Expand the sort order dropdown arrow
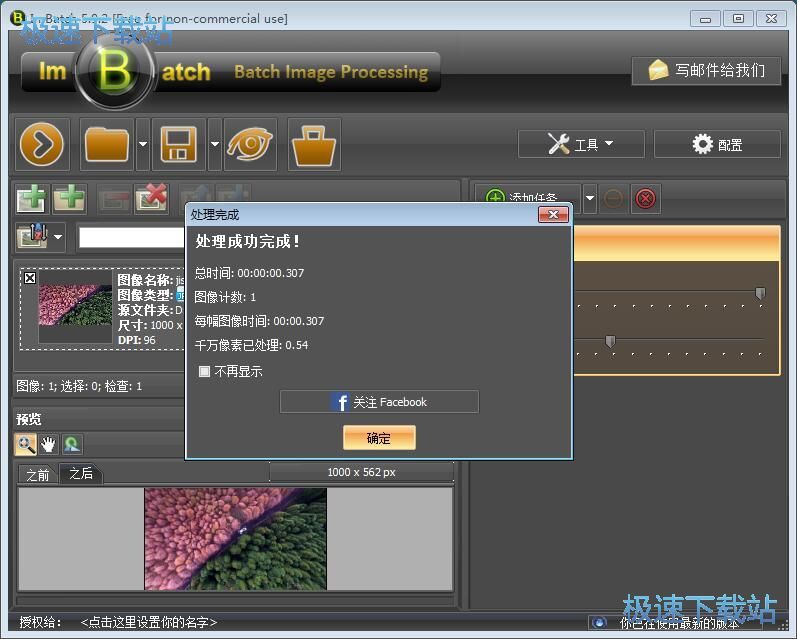Viewport: 797px width, 639px height. (58, 236)
